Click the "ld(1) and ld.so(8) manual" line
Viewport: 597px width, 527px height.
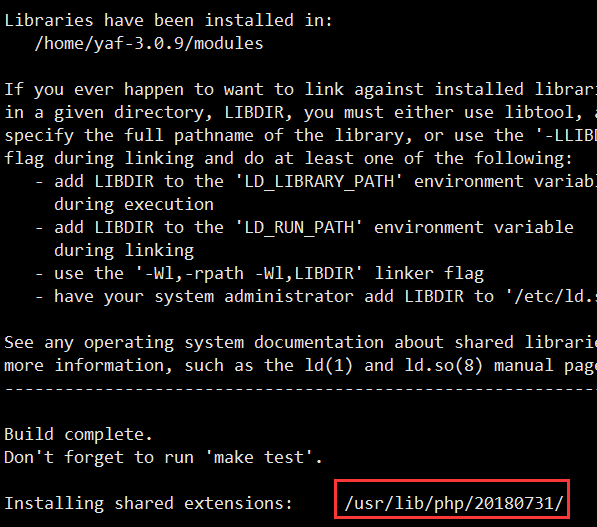pyautogui.click(x=301, y=366)
